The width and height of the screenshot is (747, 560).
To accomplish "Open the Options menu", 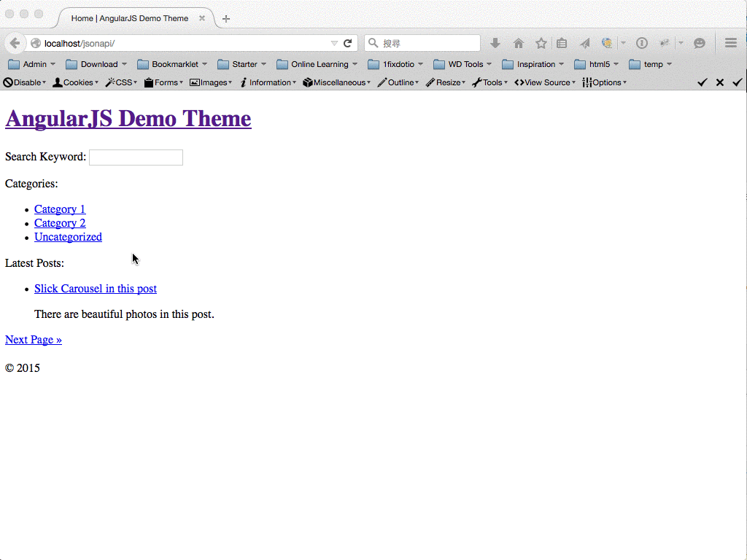I will (x=604, y=82).
